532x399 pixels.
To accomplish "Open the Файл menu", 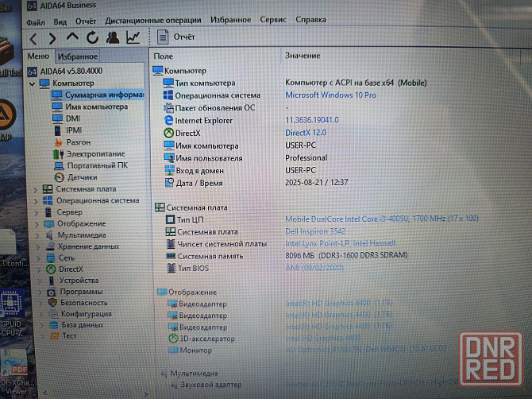I will point(36,22).
